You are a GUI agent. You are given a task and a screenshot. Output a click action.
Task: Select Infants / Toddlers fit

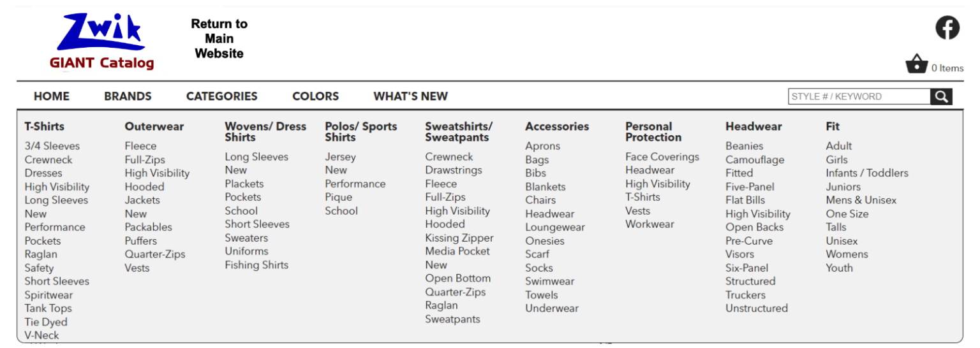[867, 173]
